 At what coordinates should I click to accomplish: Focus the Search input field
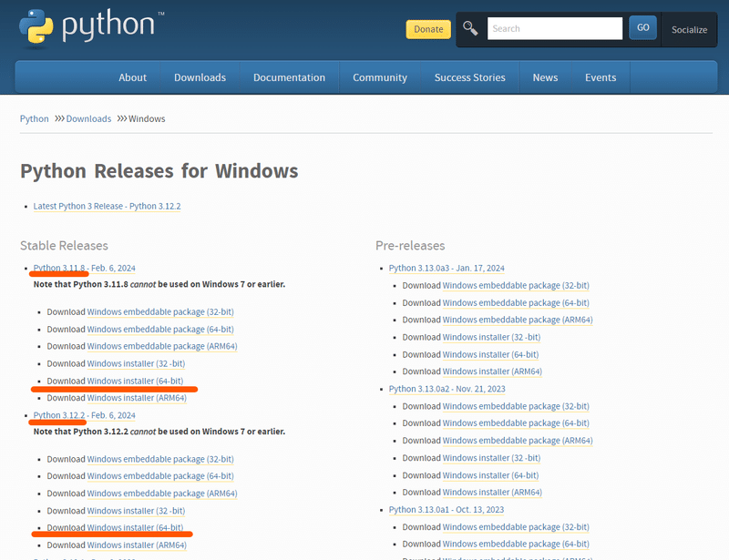coord(555,28)
